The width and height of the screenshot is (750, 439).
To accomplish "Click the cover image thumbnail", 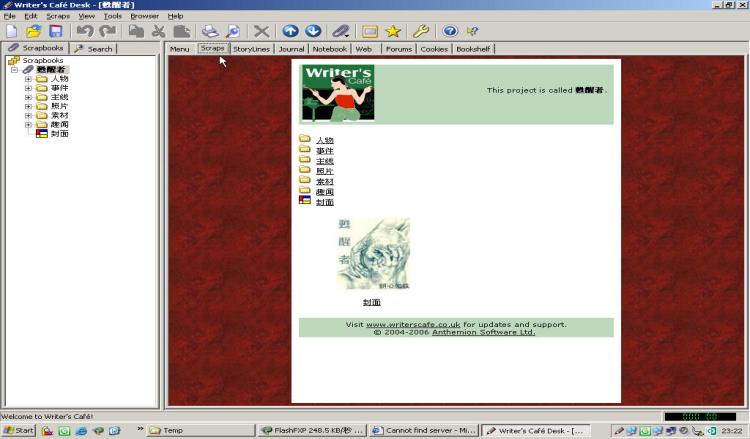I will [373, 253].
